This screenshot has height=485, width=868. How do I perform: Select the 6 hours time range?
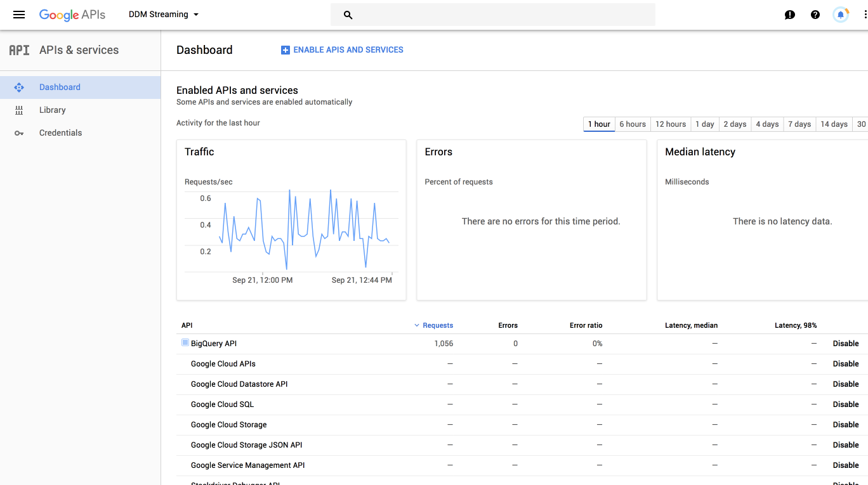click(x=633, y=124)
